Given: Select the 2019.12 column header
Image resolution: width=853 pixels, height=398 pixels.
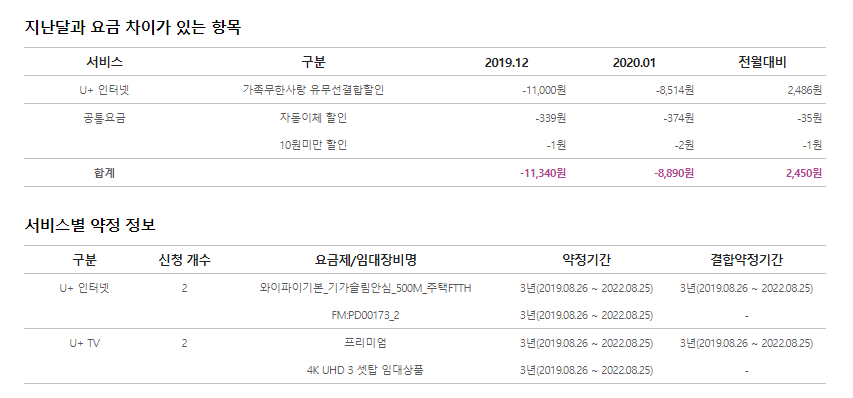Looking at the screenshot, I should 506,63.
